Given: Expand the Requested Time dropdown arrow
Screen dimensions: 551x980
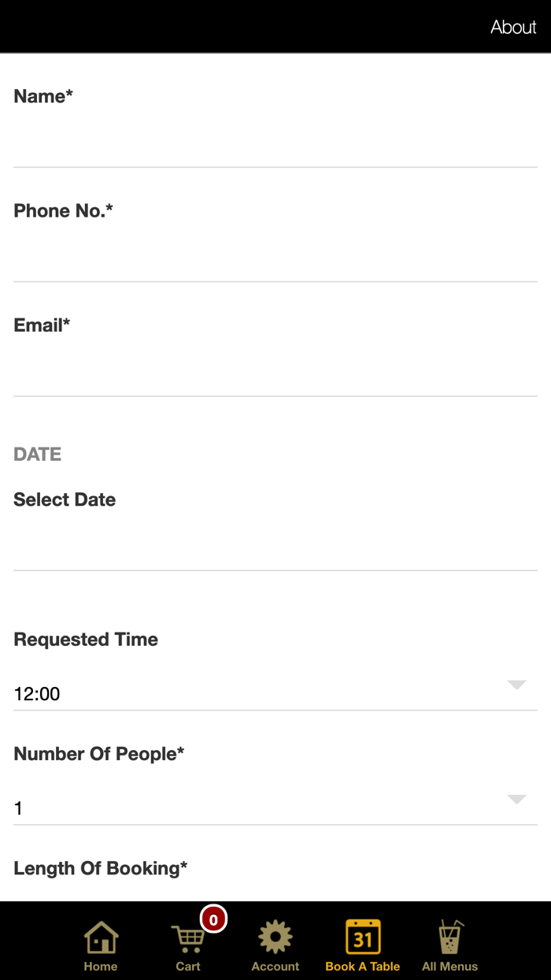Looking at the screenshot, I should (x=516, y=685).
